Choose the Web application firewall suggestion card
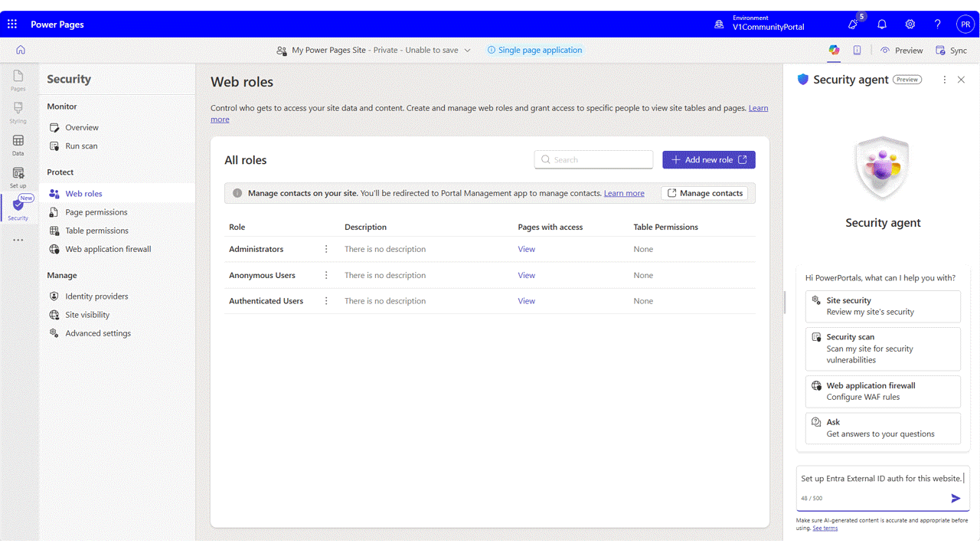The width and height of the screenshot is (980, 550). [883, 391]
